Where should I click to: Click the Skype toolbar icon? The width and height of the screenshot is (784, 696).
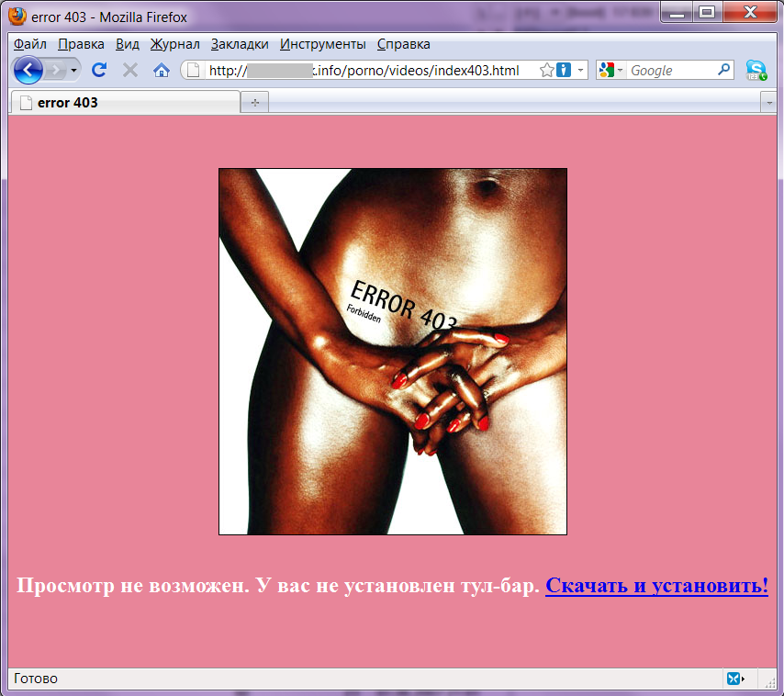pyautogui.click(x=756, y=70)
